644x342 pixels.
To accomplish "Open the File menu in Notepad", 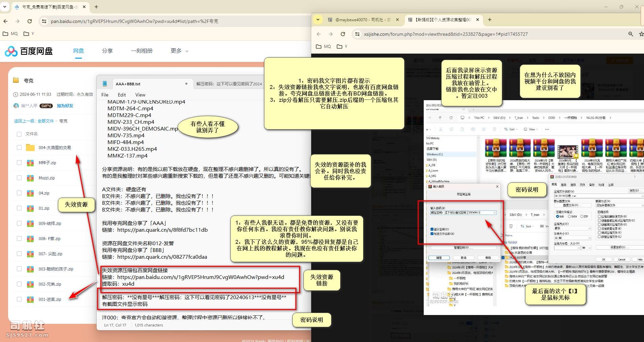I will point(105,95).
